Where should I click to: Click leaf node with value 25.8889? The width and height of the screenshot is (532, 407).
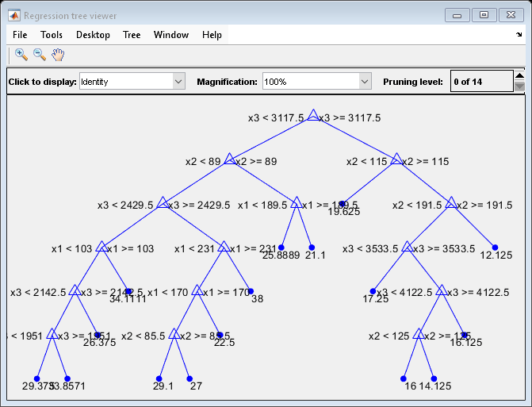[281, 248]
